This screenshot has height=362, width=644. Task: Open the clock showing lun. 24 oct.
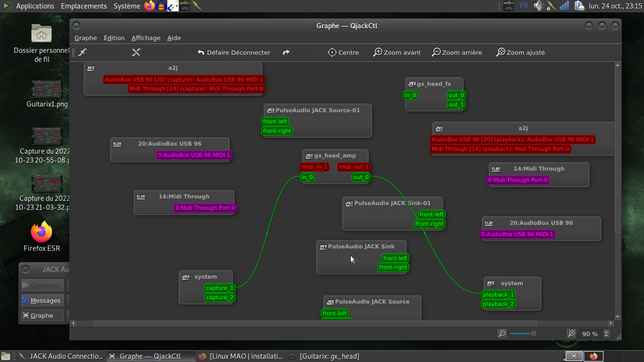tap(615, 6)
